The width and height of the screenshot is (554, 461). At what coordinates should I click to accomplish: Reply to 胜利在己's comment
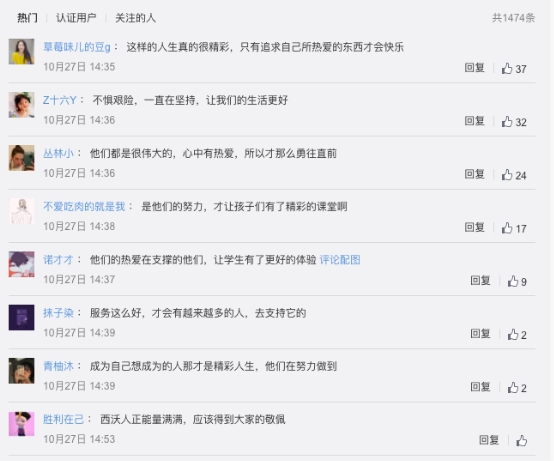pyautogui.click(x=489, y=440)
